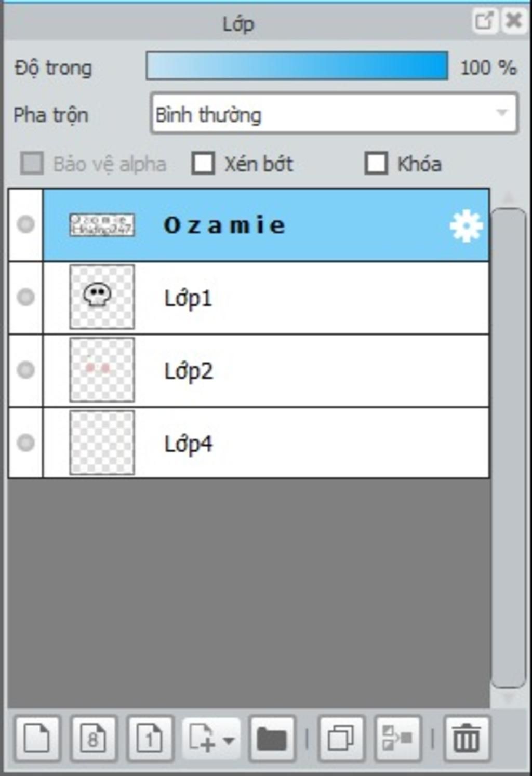Adjust the Độ trong opacity slider

pos(297,66)
